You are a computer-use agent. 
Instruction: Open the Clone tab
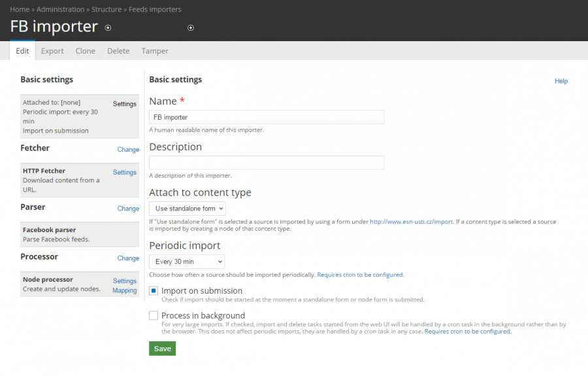click(86, 50)
